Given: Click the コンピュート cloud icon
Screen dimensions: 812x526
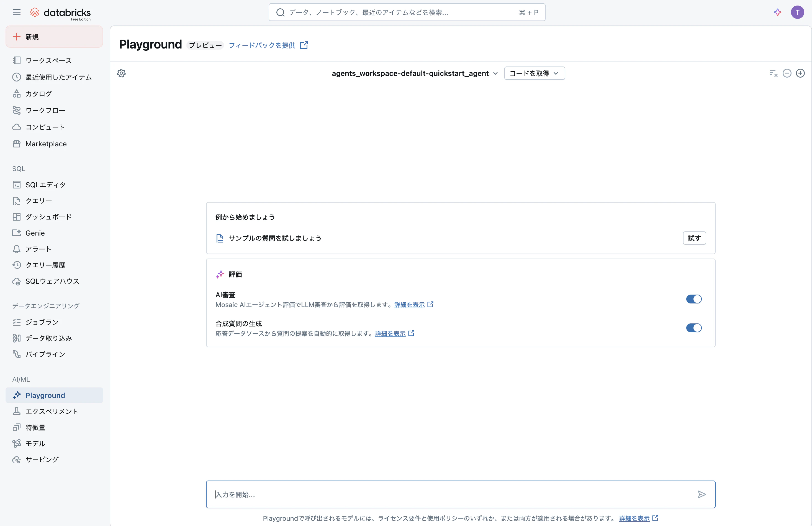Looking at the screenshot, I should click(16, 127).
